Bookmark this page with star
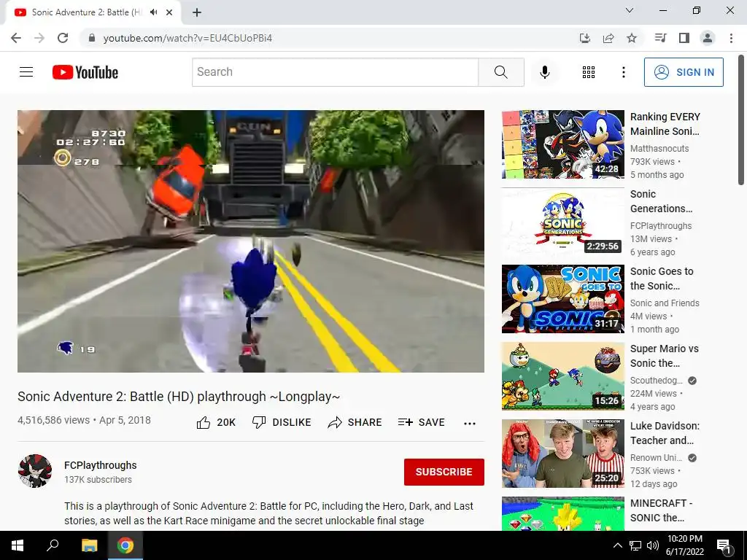 631,38
